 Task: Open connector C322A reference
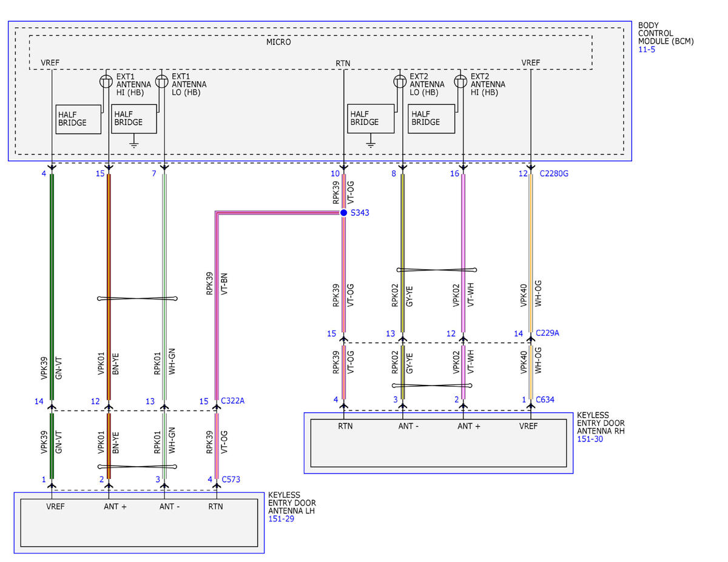pos(233,401)
